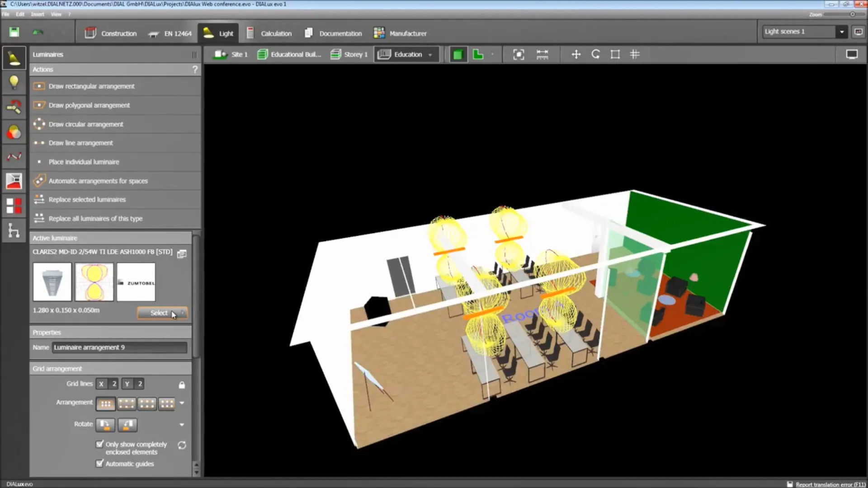
Task: Toggle the grid lines lock icon
Action: point(182,385)
